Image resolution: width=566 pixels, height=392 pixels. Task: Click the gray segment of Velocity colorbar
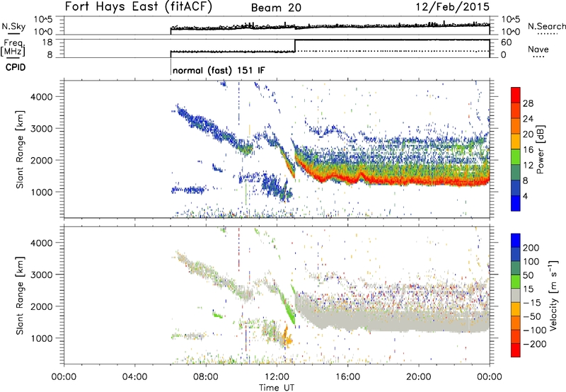(516, 296)
